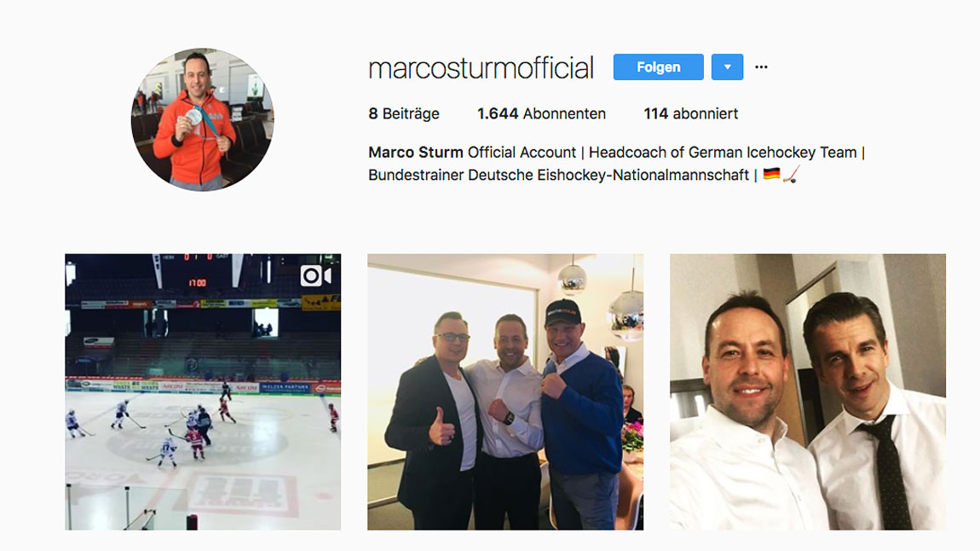Click the German flag emoji in bio
The image size is (980, 551).
[772, 174]
